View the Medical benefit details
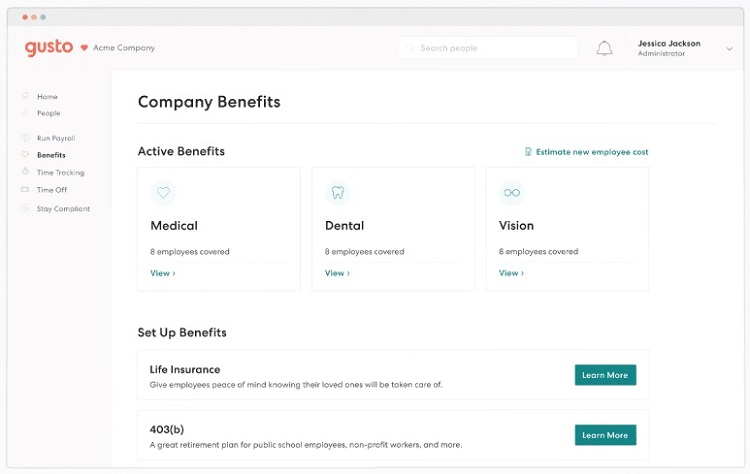The height and width of the screenshot is (474, 750). click(x=163, y=273)
